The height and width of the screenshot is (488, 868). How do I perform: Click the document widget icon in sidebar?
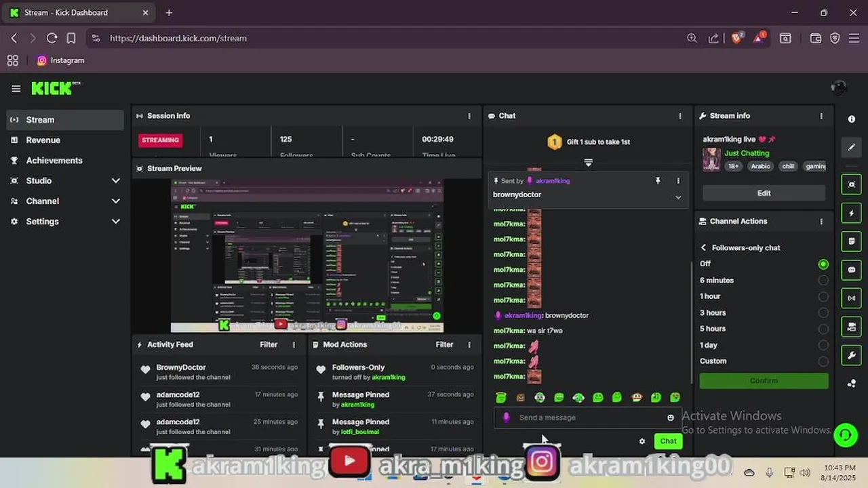[852, 241]
